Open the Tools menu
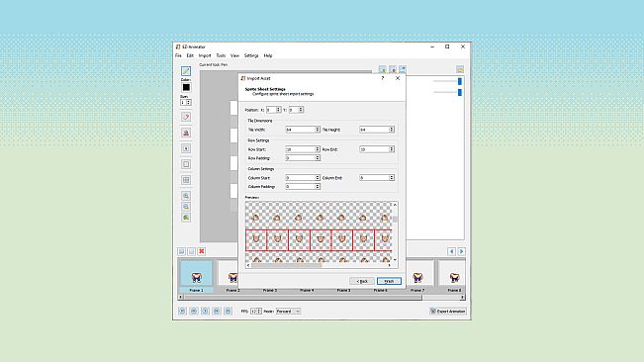The image size is (644, 362). (221, 55)
